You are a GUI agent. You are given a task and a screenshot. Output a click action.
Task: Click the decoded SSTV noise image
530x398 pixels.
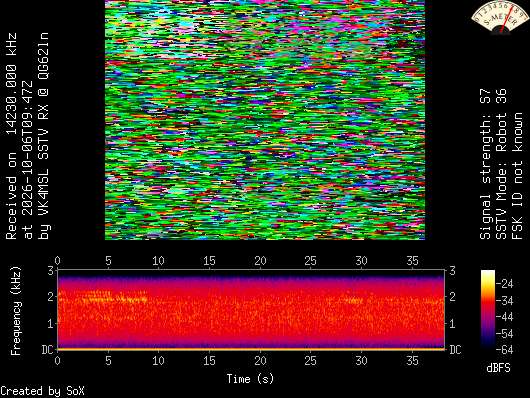[265, 120]
